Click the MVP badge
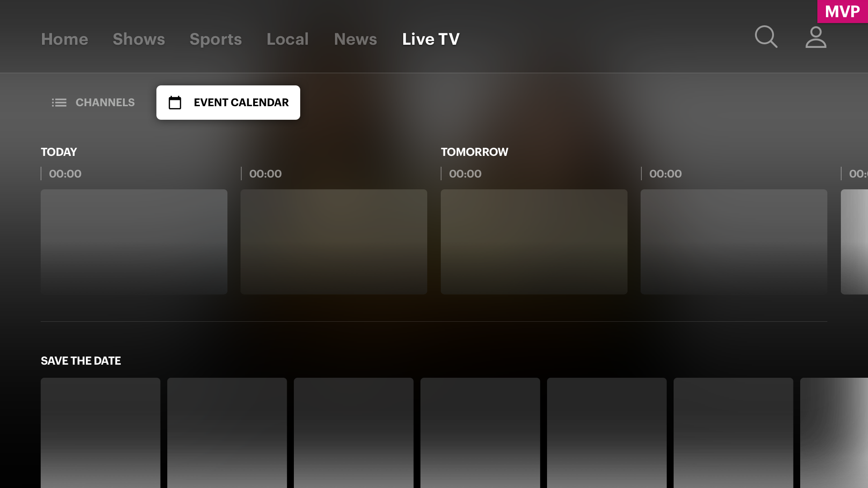868x488 pixels. click(843, 12)
